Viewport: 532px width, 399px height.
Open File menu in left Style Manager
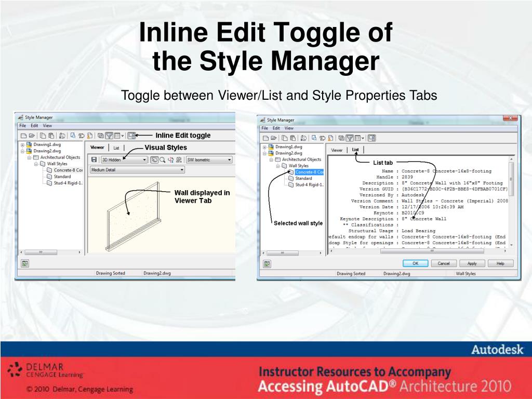(23, 126)
